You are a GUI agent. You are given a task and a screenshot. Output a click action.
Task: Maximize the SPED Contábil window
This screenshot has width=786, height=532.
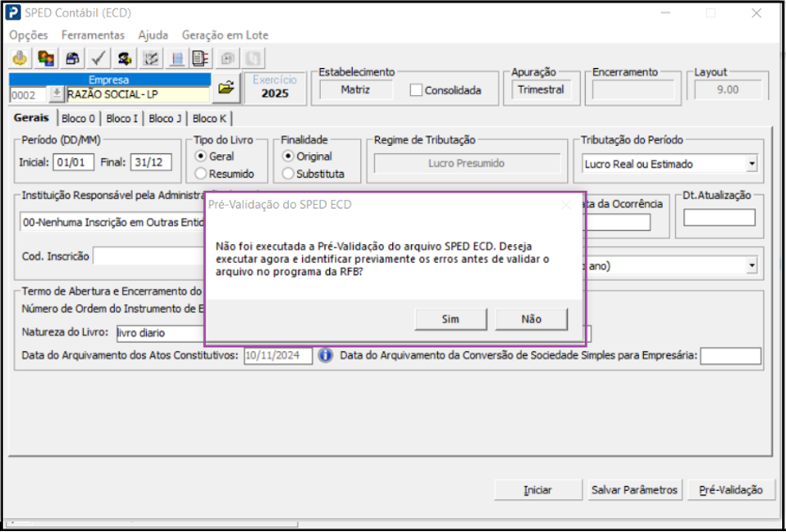coord(711,13)
